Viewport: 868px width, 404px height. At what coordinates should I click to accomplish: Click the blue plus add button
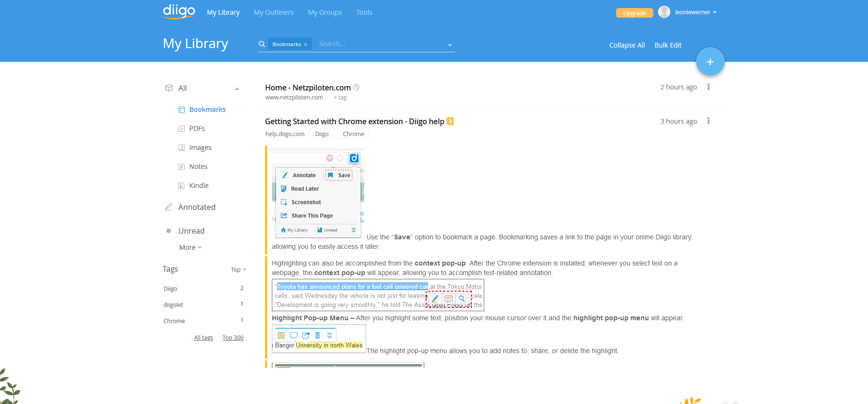[x=709, y=62]
